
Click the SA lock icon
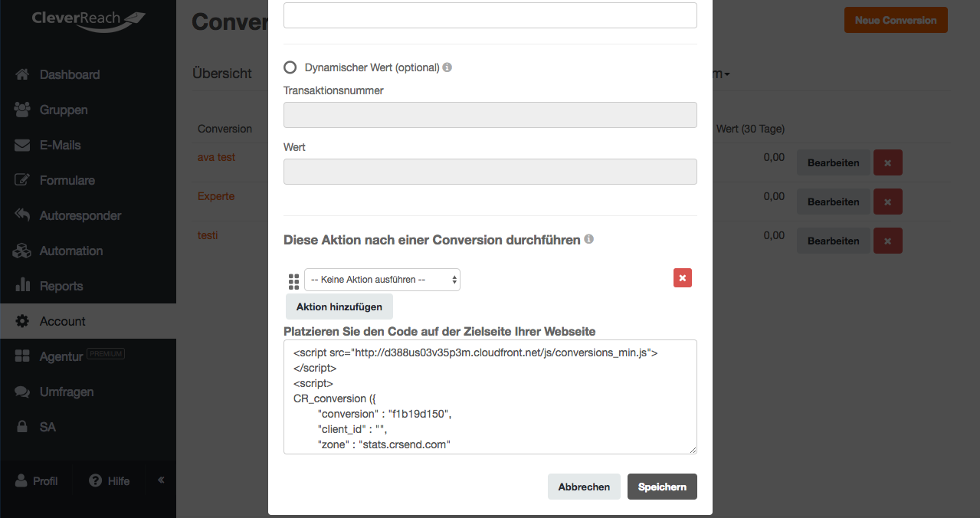[x=22, y=426]
